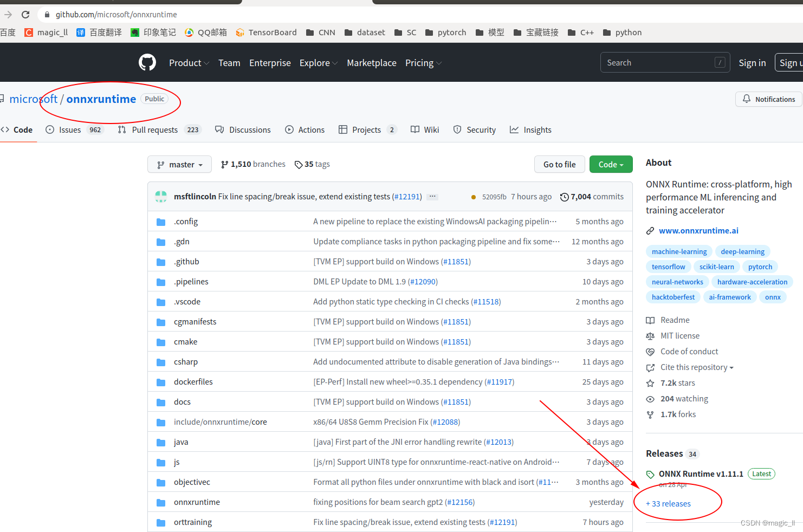Viewport: 803px width, 532px height.
Task: Open the onnxruntime repository name link
Action: pyautogui.click(x=101, y=99)
